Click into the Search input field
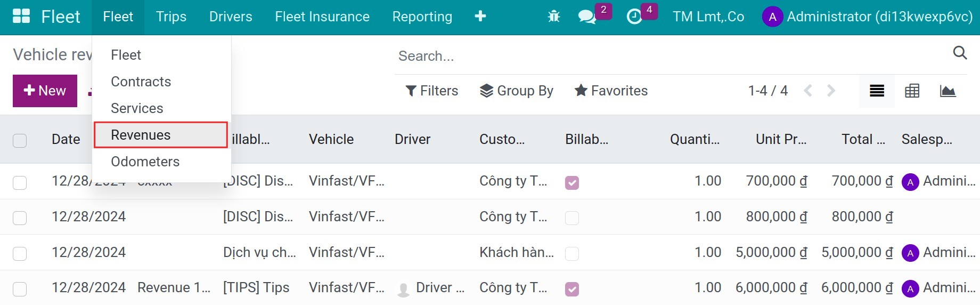 [671, 56]
